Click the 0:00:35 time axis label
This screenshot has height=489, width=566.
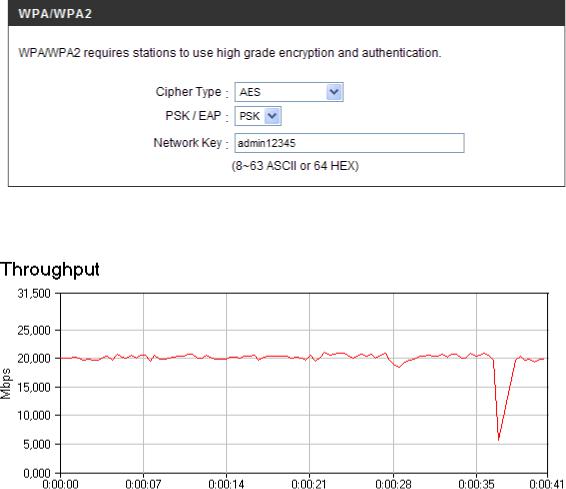coord(476,484)
